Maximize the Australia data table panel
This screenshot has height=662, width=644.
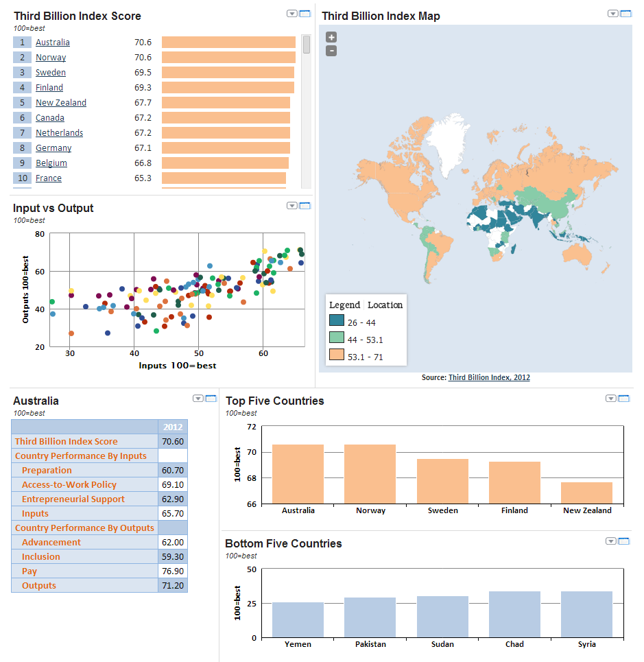tap(211, 399)
